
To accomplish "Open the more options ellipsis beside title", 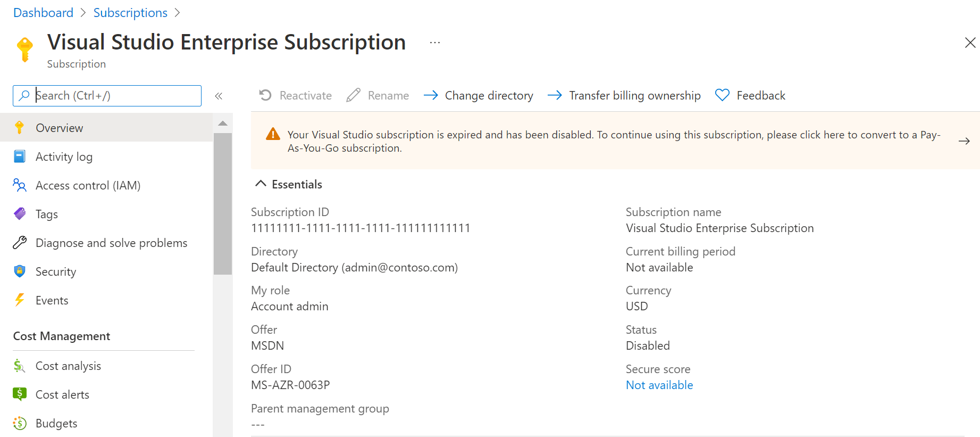I will (x=435, y=43).
